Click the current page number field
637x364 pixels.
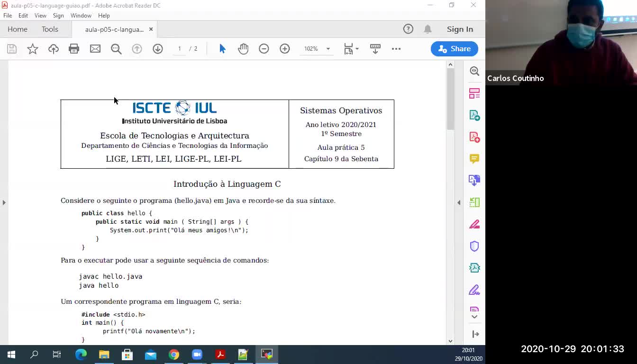point(180,49)
